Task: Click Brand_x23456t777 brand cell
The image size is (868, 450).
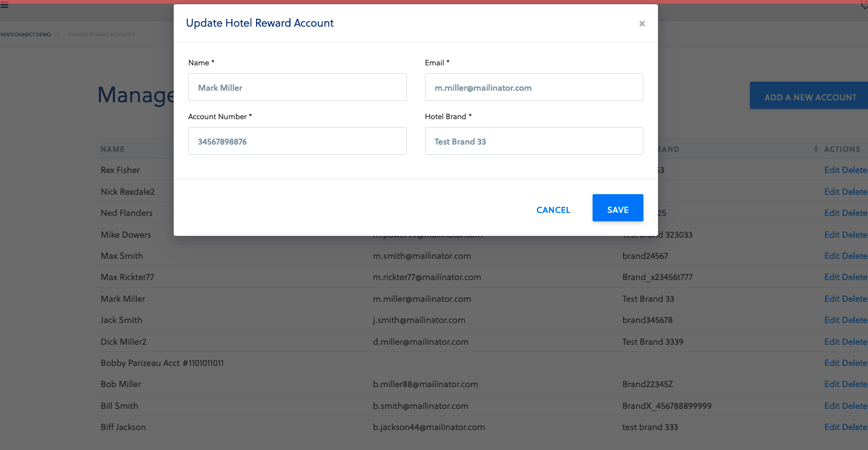Action: (657, 277)
